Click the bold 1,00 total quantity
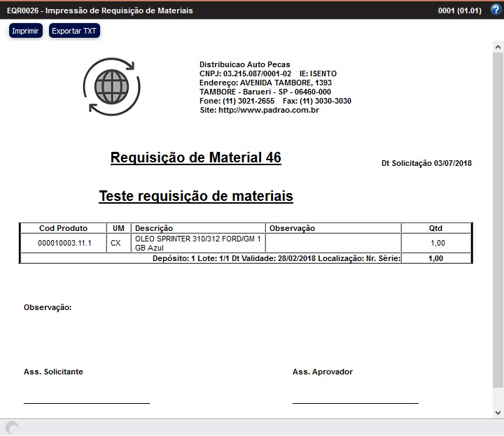504x436 pixels. [x=436, y=258]
